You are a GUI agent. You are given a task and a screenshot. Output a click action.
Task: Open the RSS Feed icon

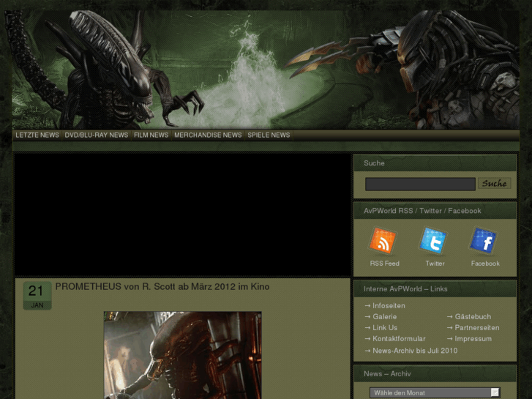[x=383, y=242]
